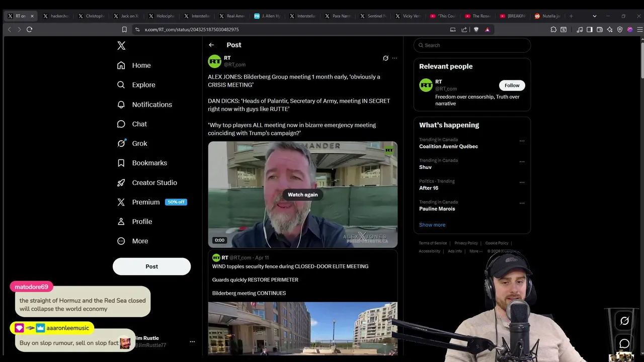This screenshot has height=362, width=644.
Task: Open the Ads info footer link
Action: tap(455, 251)
